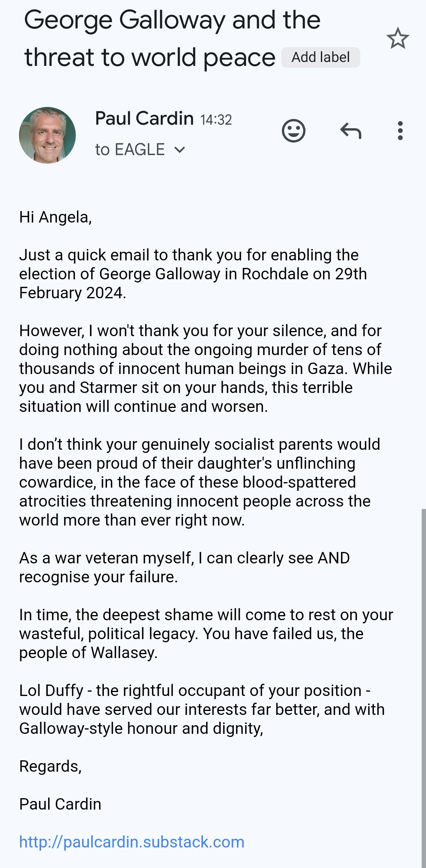The width and height of the screenshot is (426, 868).
Task: Tap the paragraph about people of Wallasey
Action: tap(206, 634)
